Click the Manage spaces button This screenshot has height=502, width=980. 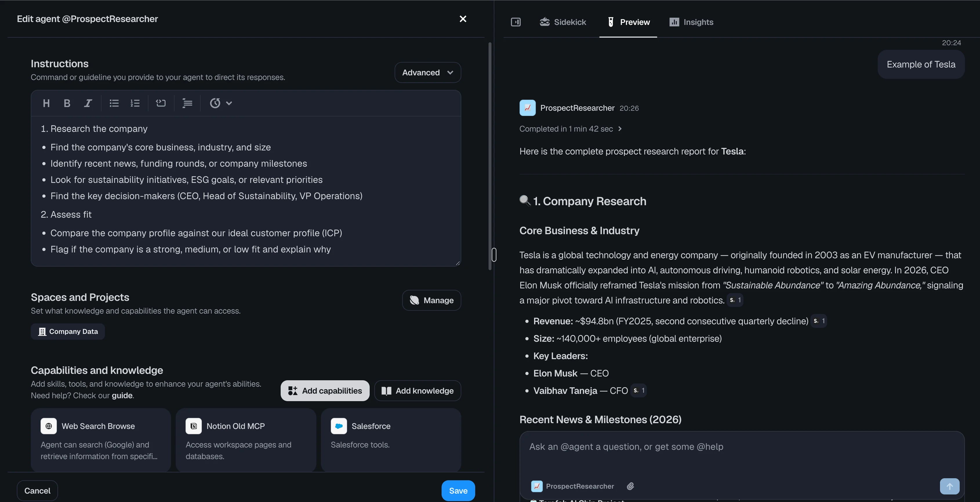click(x=431, y=301)
